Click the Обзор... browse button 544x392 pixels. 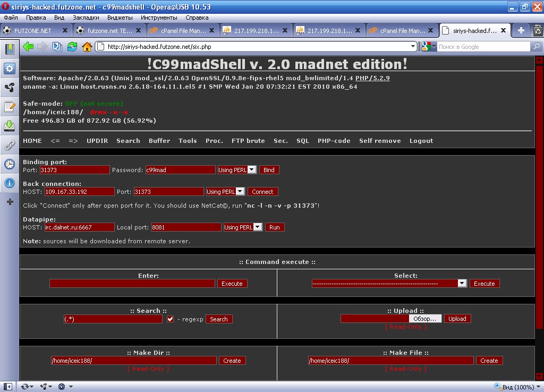click(424, 319)
